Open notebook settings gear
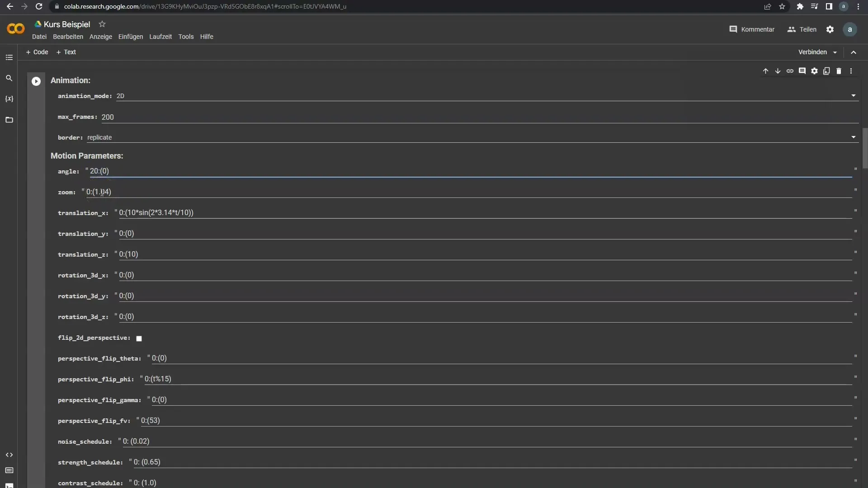This screenshot has width=868, height=488. click(830, 29)
